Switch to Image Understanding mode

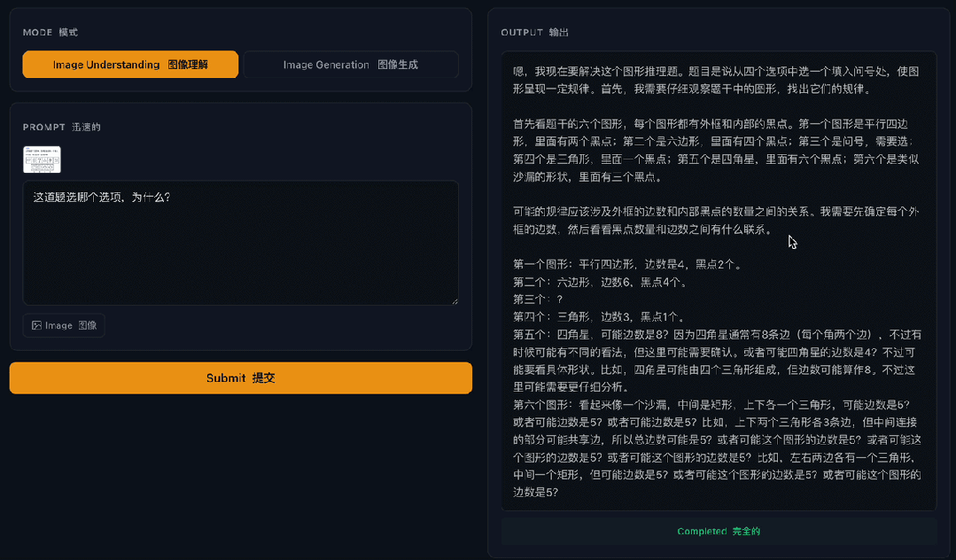pos(130,65)
